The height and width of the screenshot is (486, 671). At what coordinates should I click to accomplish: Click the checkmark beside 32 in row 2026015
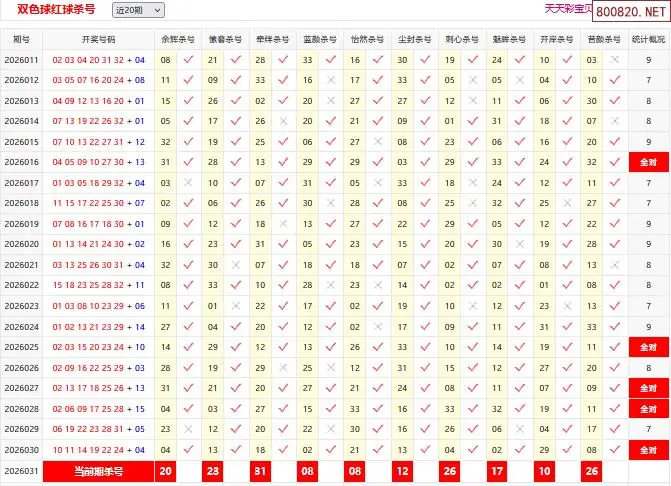click(189, 142)
